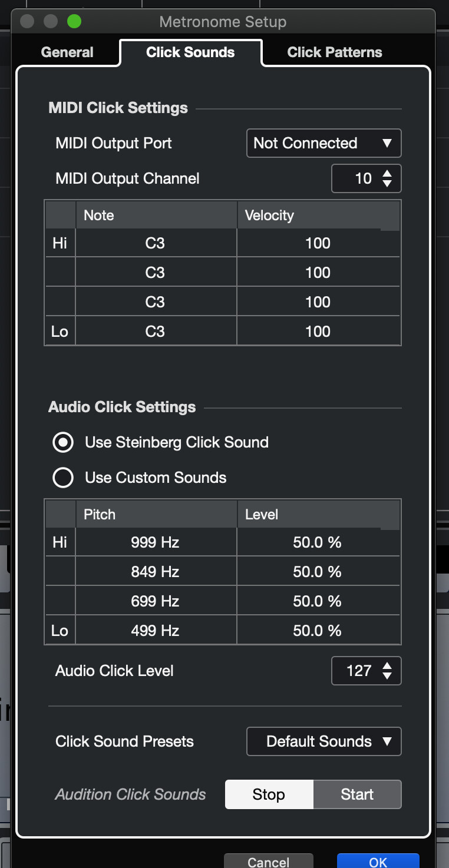
Task: Select the Hi row MIDI note C3
Action: coord(156,243)
